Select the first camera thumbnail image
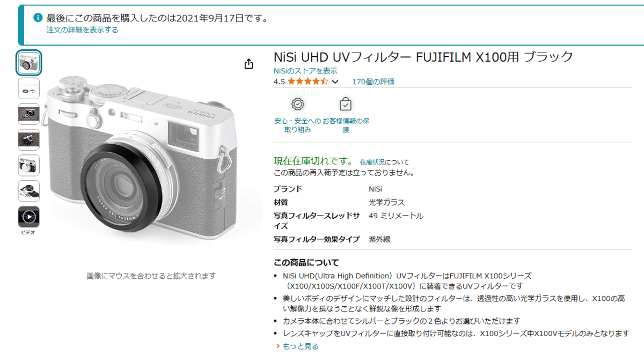The image size is (644, 355). 29,63
